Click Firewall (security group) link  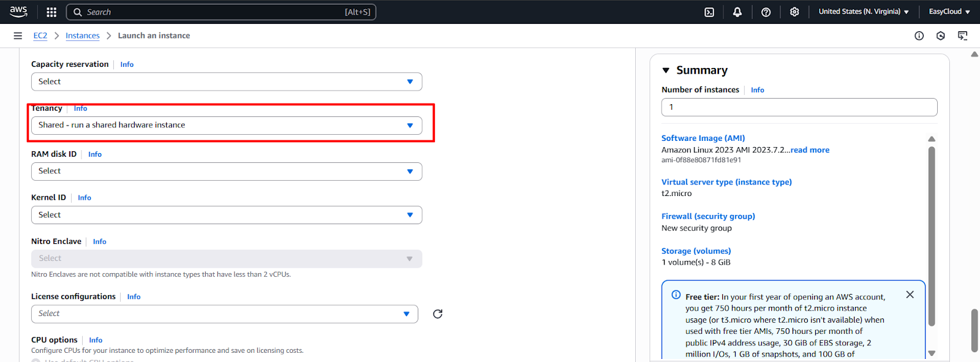708,216
